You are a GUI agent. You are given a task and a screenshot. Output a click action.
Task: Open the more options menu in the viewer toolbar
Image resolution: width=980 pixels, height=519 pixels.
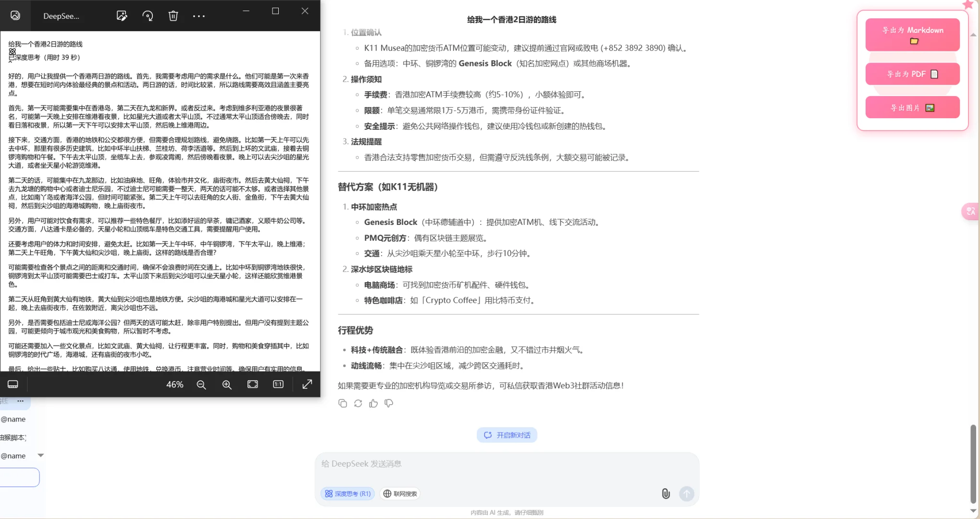(198, 16)
